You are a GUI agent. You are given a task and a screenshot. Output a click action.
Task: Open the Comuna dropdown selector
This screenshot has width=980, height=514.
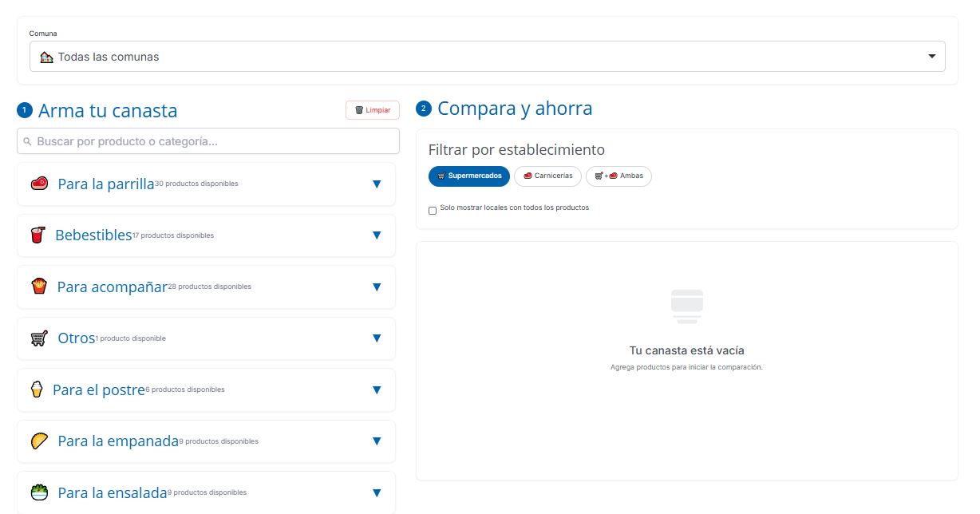click(x=487, y=57)
